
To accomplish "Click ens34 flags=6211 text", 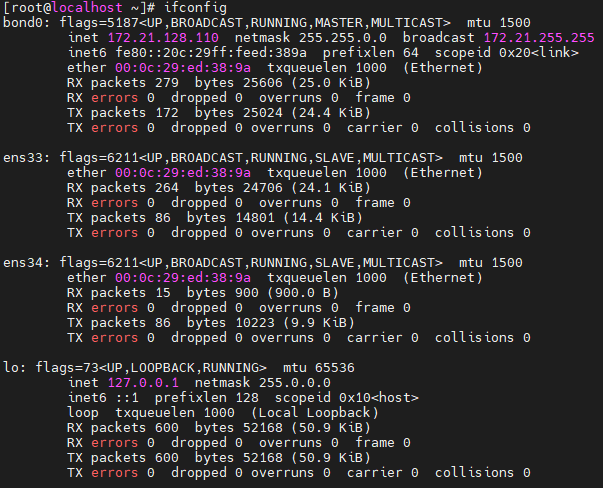I will pos(99,263).
